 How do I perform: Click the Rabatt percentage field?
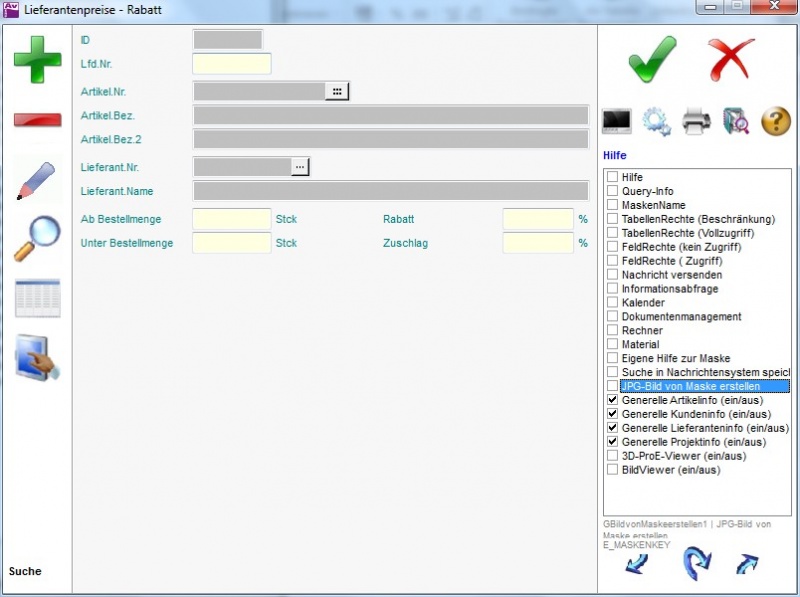[x=538, y=219]
